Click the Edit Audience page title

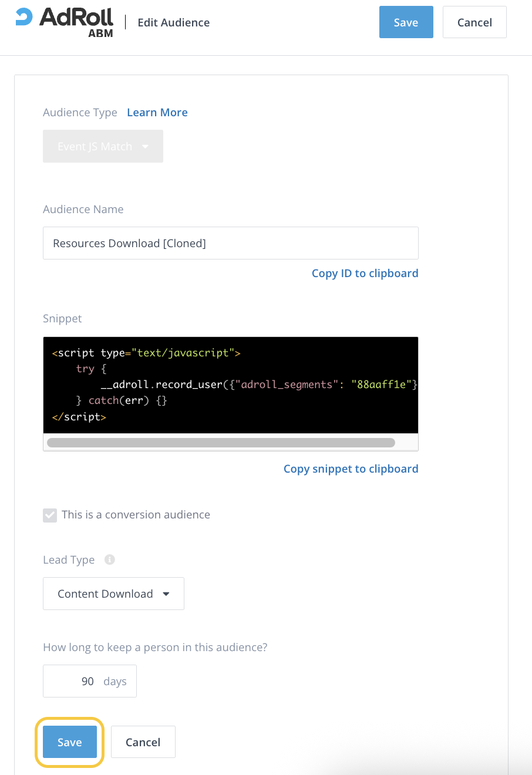click(x=173, y=23)
